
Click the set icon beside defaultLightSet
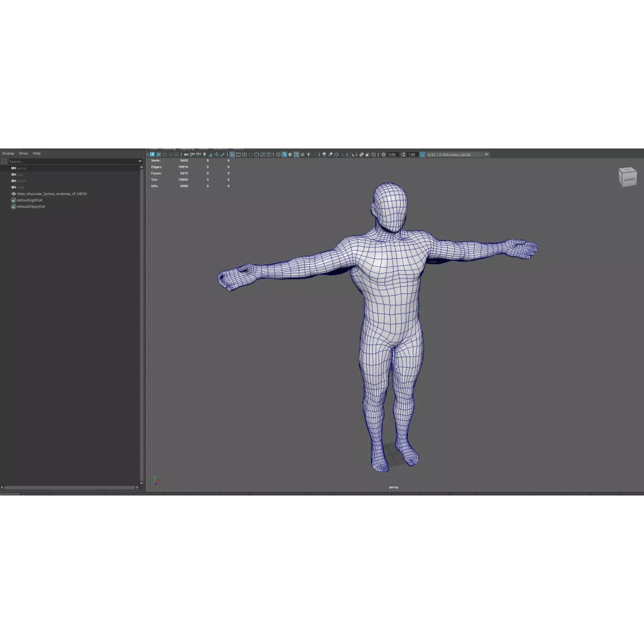[x=14, y=200]
